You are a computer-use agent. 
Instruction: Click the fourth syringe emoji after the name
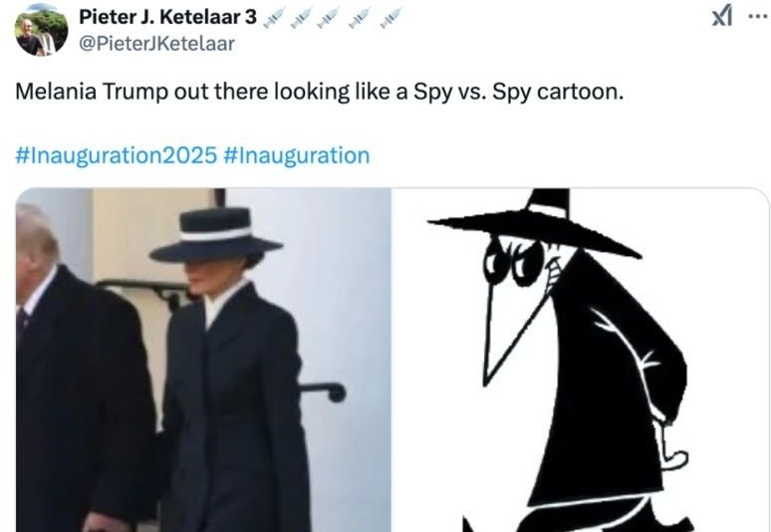pyautogui.click(x=360, y=16)
